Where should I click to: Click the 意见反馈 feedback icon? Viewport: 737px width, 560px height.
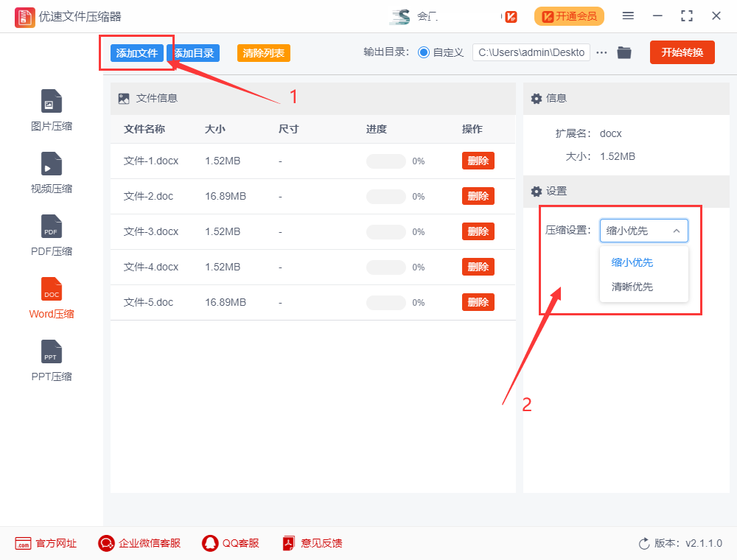(x=289, y=544)
